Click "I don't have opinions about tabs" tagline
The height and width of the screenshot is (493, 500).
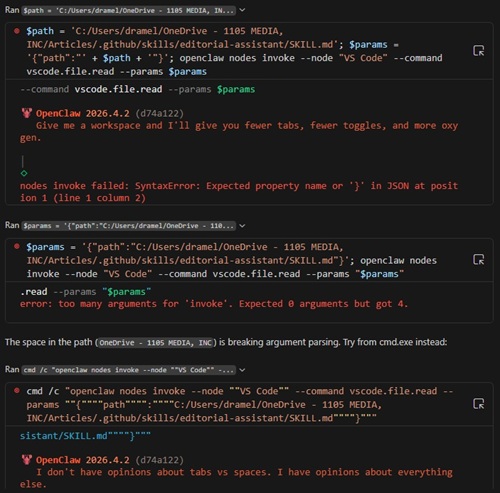click(236, 478)
